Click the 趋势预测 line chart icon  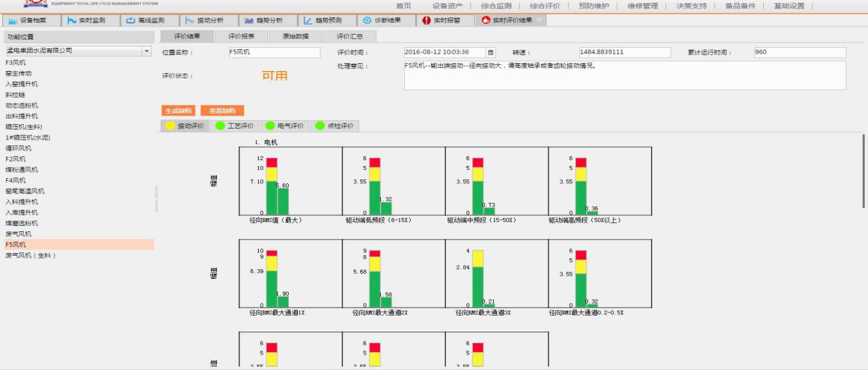[x=308, y=21]
